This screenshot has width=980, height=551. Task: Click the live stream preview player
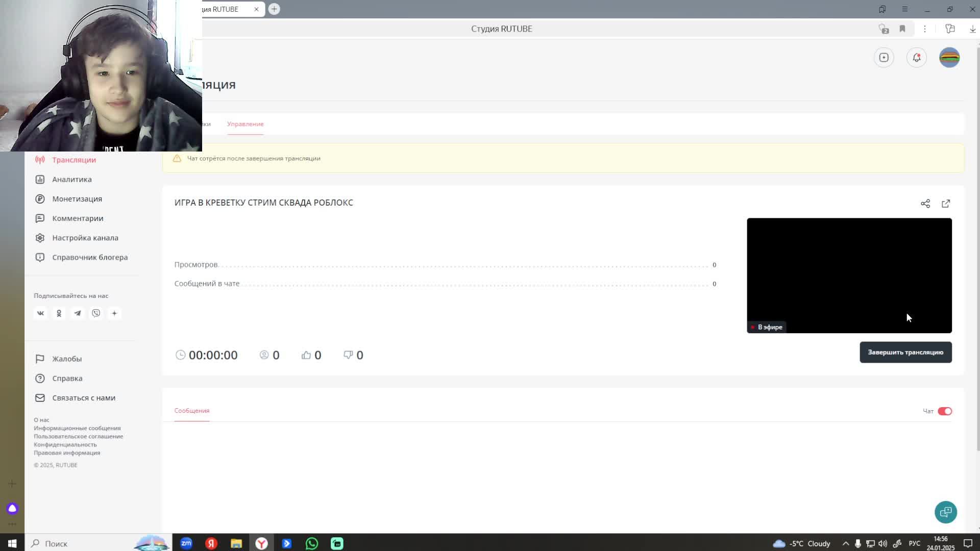point(849,275)
